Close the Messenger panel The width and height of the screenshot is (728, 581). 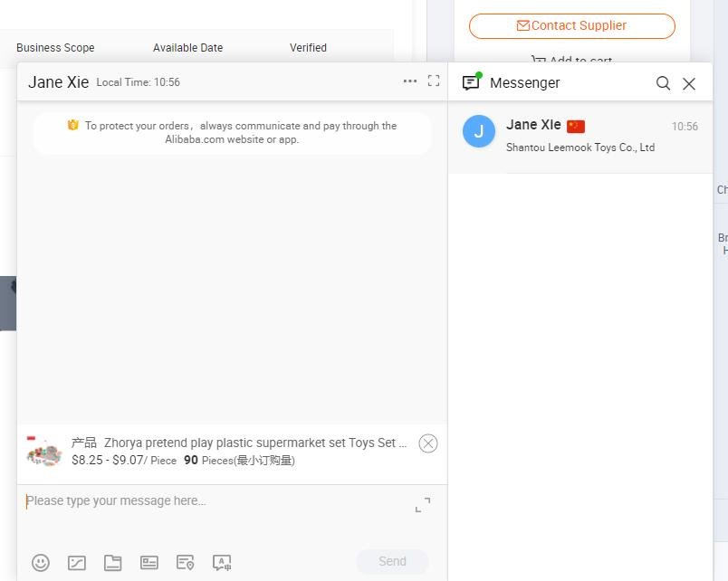tap(689, 83)
